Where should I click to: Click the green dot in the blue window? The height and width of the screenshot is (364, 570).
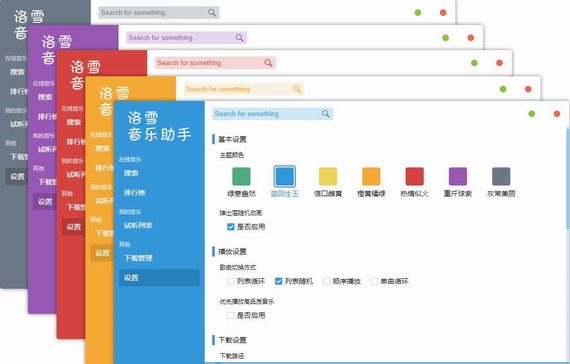coord(531,114)
